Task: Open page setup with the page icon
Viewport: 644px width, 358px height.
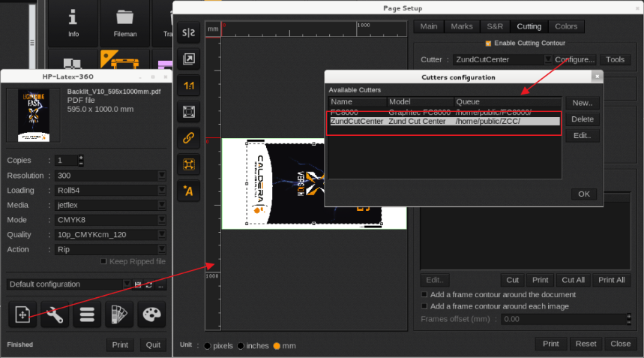Action: pyautogui.click(x=23, y=315)
